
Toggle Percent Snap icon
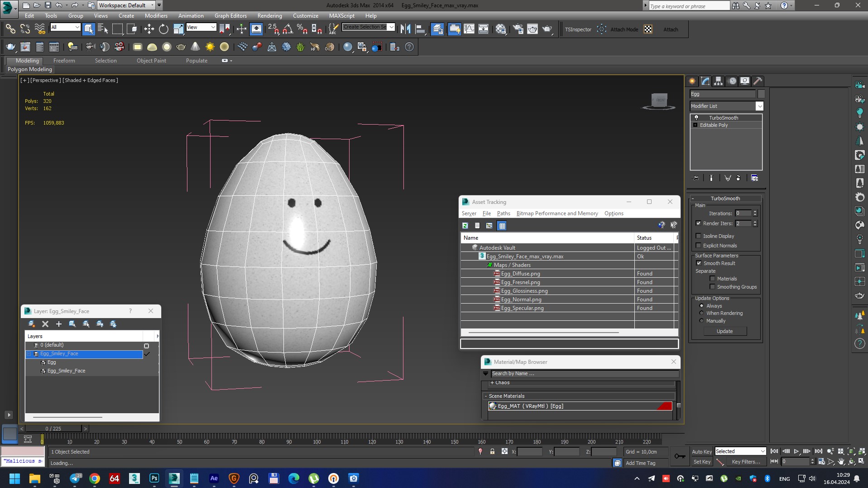302,29
